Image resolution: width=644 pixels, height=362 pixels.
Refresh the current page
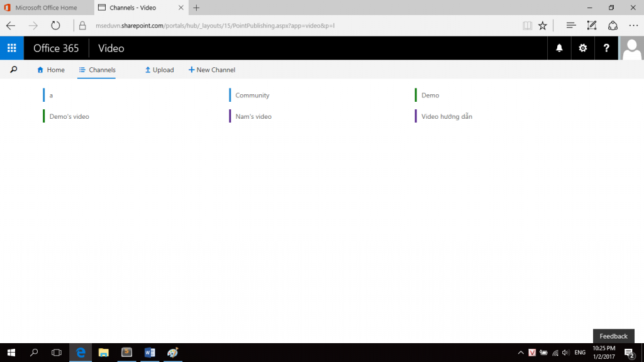[55, 25]
